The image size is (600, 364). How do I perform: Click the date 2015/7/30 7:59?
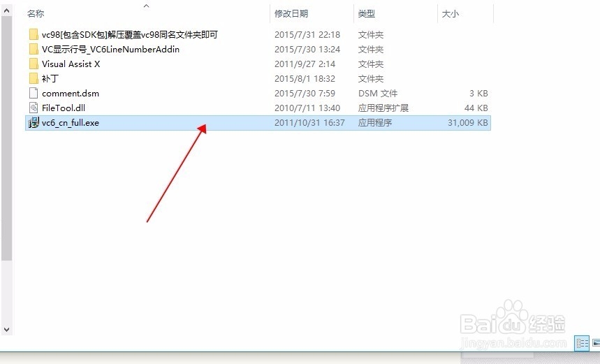(305, 93)
